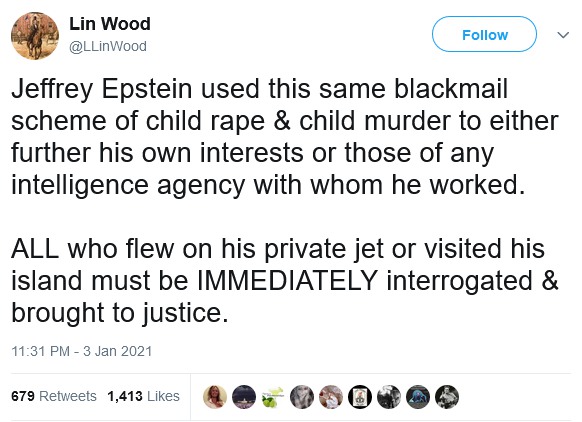The image size is (582, 422).
Task: Click the tweet paragraph about Jeffrey Epstein
Action: point(285,137)
